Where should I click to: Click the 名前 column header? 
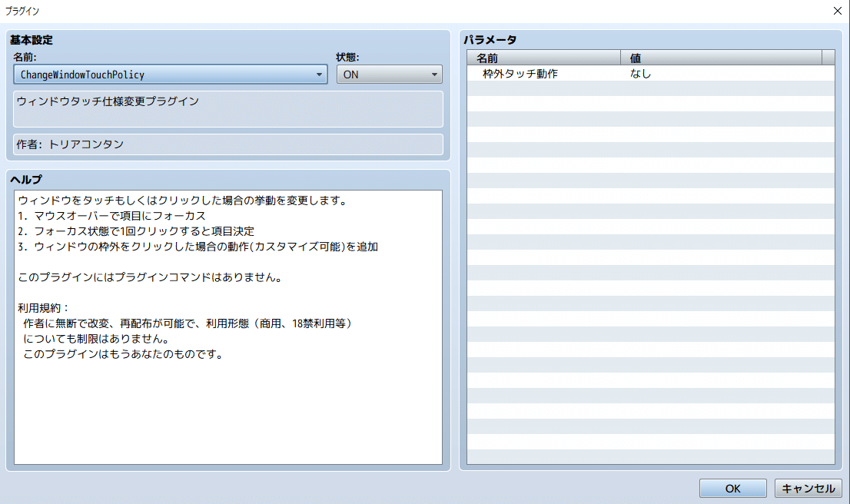pos(543,57)
